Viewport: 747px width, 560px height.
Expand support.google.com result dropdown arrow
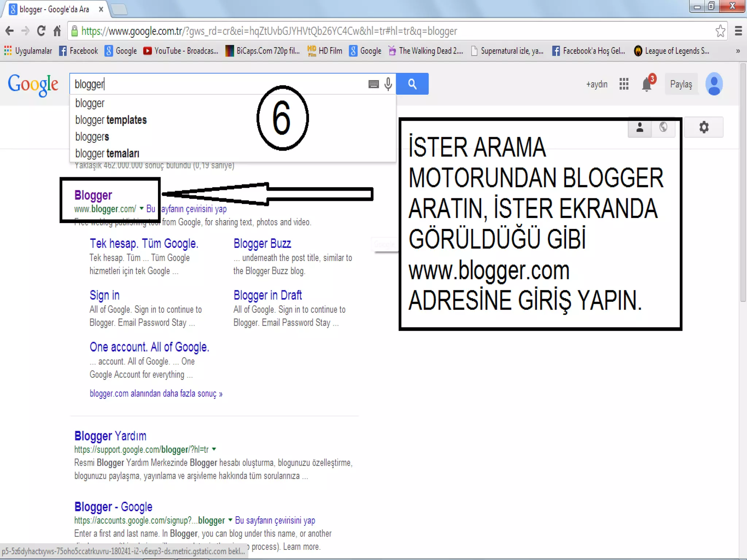[x=214, y=449]
